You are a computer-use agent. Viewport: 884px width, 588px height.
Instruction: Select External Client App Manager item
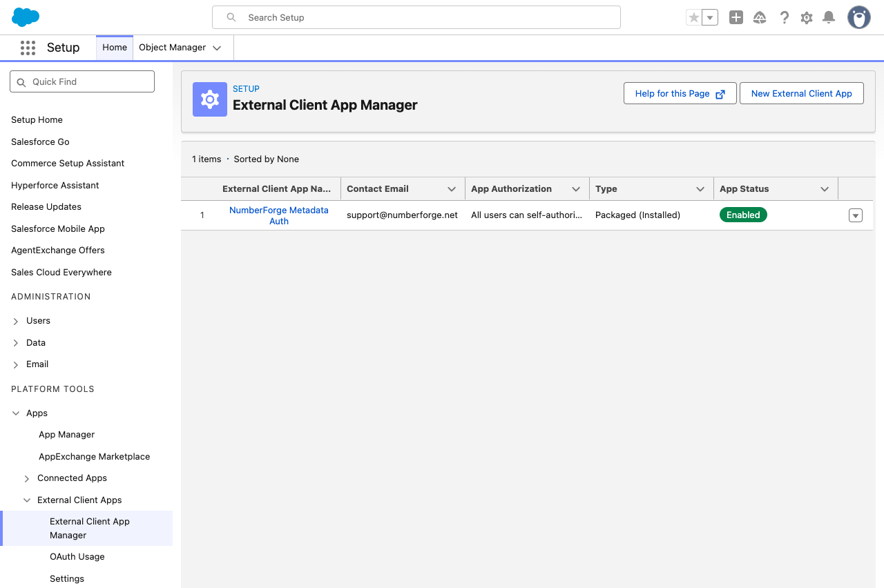coord(87,528)
